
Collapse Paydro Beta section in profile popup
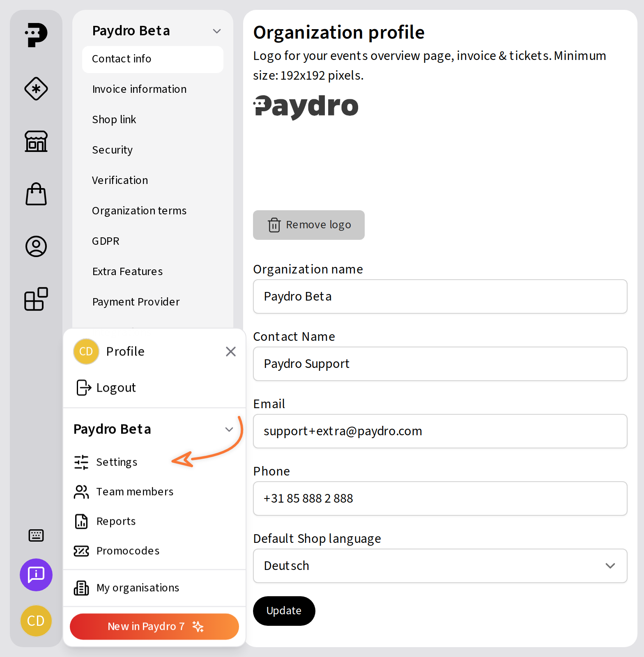pos(229,430)
